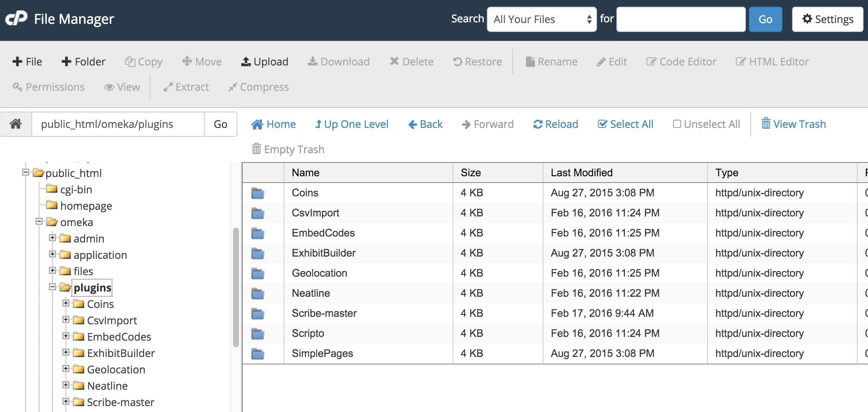Click Unselect All checkbox
868x412 pixels.
[677, 124]
